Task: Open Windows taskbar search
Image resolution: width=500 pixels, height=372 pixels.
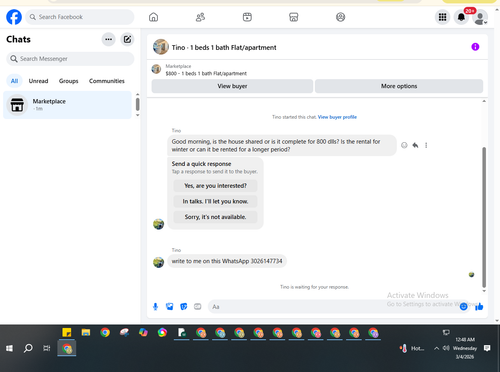Action: [x=28, y=348]
